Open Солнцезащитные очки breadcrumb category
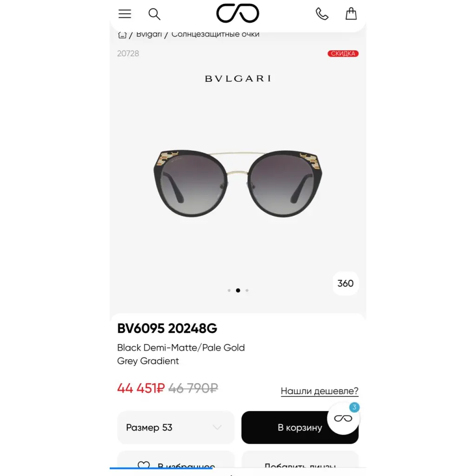The image size is (476, 476). point(215,34)
